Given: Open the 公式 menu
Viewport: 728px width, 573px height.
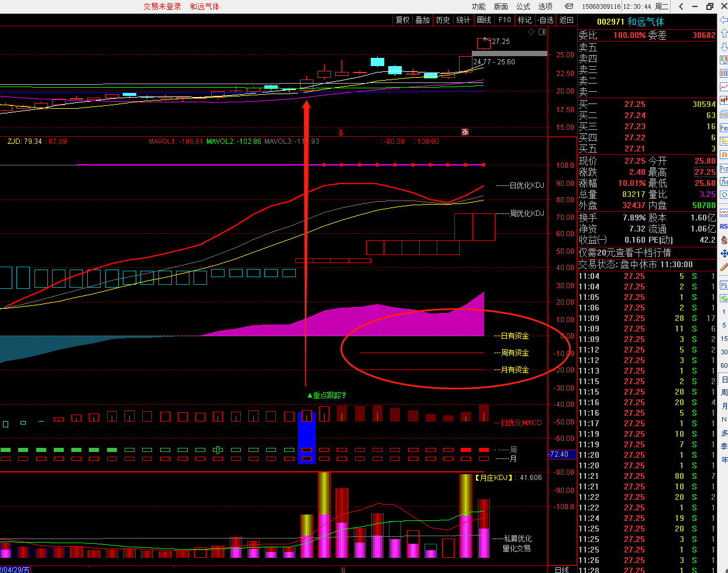Looking at the screenshot, I should (x=523, y=6).
